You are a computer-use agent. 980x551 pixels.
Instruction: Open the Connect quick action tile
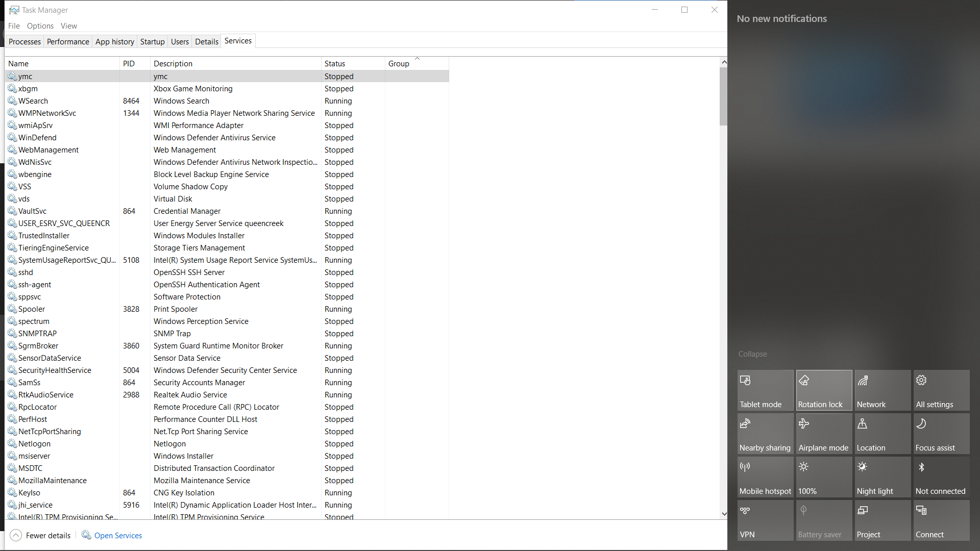tap(941, 520)
